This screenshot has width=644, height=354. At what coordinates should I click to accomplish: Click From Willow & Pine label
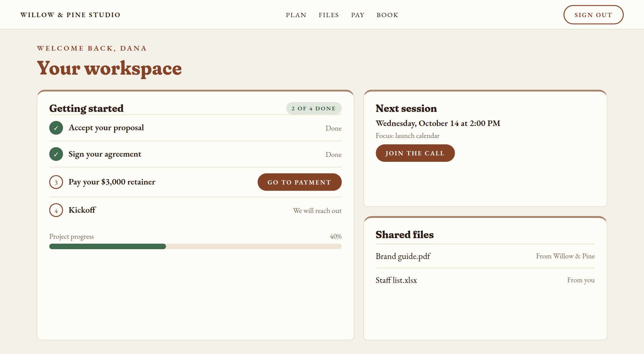point(565,256)
